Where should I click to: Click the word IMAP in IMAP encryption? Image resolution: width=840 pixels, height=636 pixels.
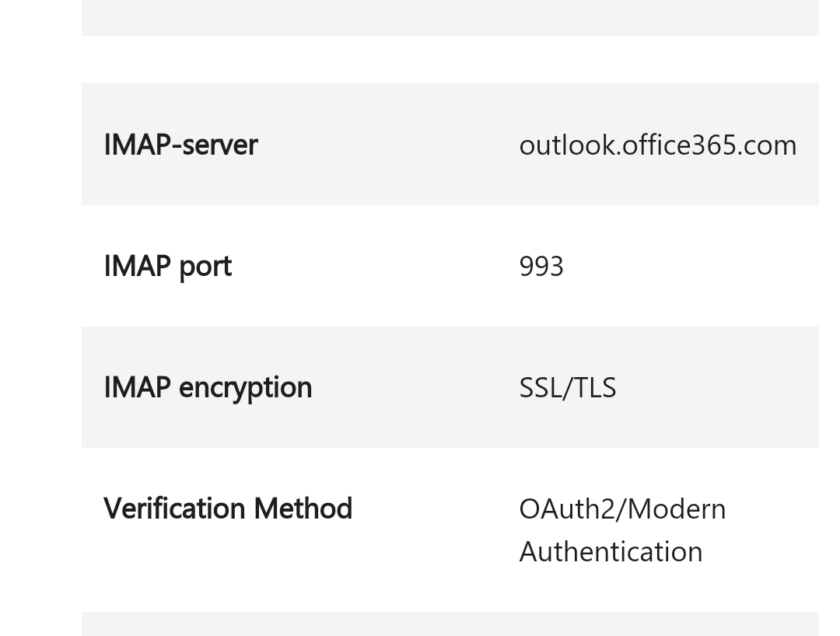(137, 387)
